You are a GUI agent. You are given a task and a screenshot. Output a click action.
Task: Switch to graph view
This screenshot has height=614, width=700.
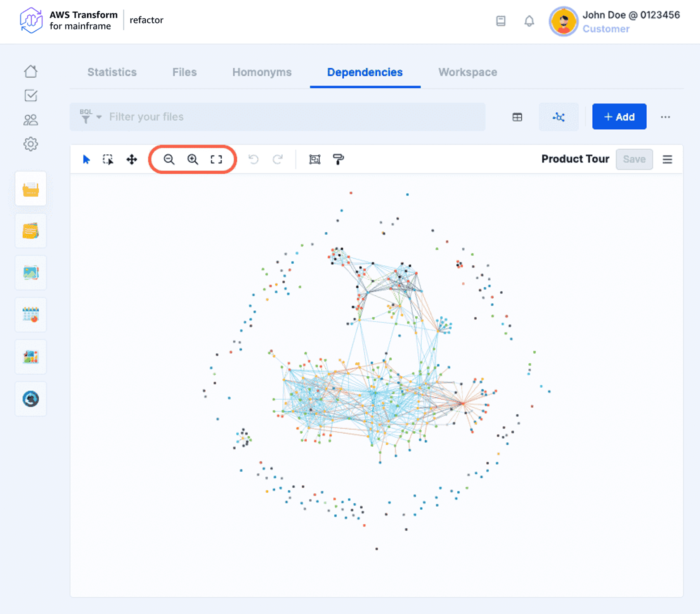[558, 117]
